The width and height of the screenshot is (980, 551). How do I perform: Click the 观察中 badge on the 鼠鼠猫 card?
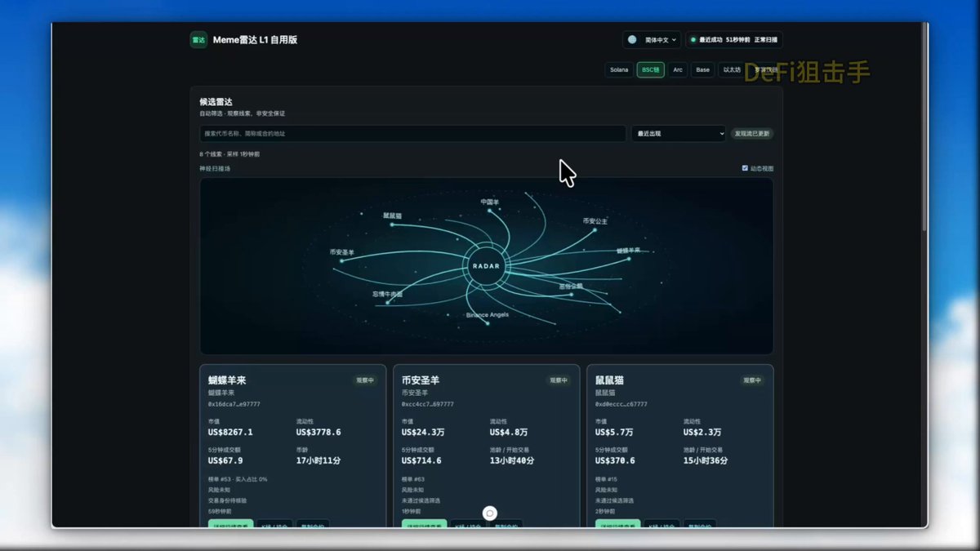[x=752, y=380]
